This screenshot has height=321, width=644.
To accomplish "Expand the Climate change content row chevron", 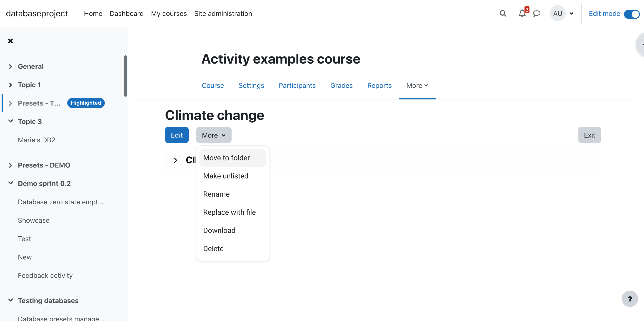I will [x=175, y=160].
